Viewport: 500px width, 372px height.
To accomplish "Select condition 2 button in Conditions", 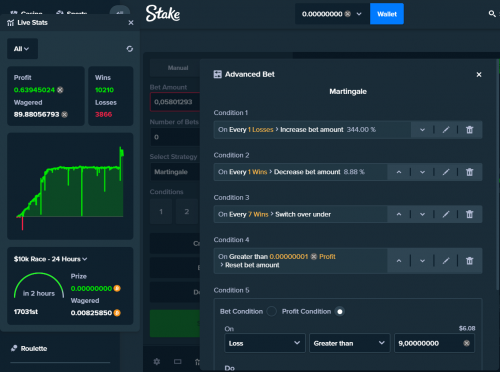I will 187,212.
